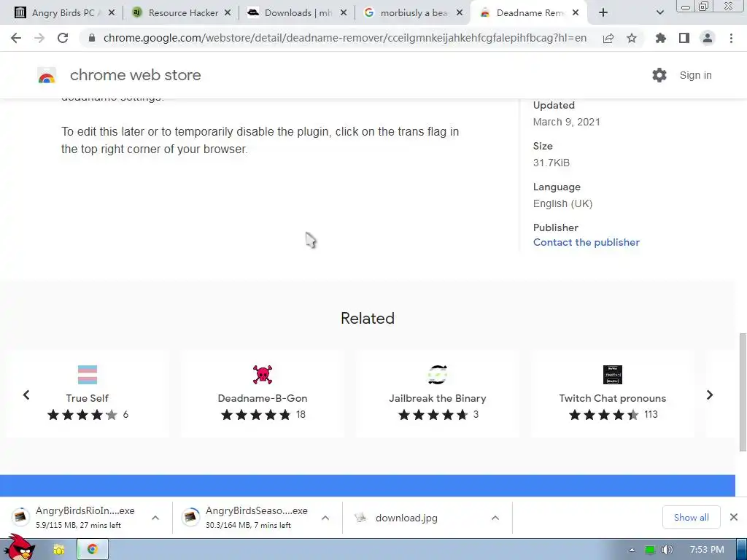Close the Downloads tab
Image resolution: width=747 pixels, height=560 pixels.
click(x=344, y=13)
